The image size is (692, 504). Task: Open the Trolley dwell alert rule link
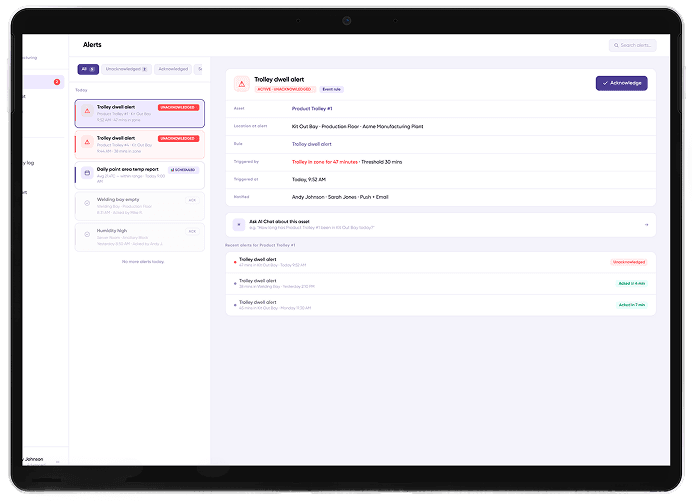[x=312, y=144]
